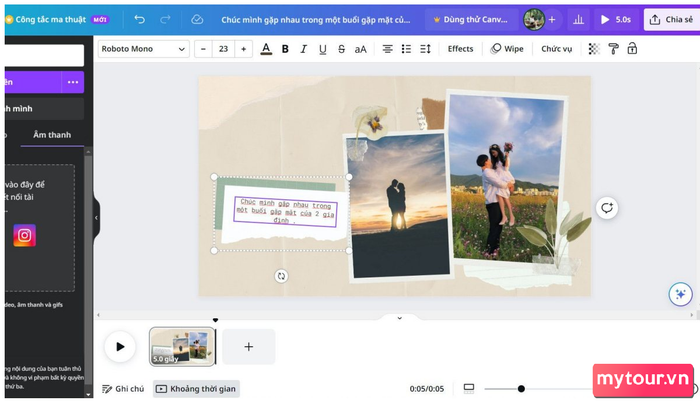Open the insights chart icon

tap(579, 19)
